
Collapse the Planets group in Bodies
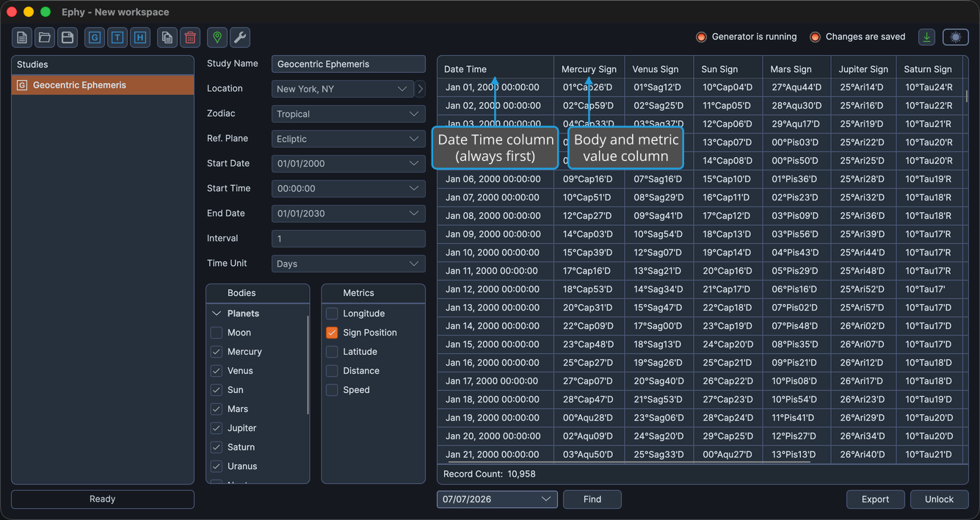[217, 314]
